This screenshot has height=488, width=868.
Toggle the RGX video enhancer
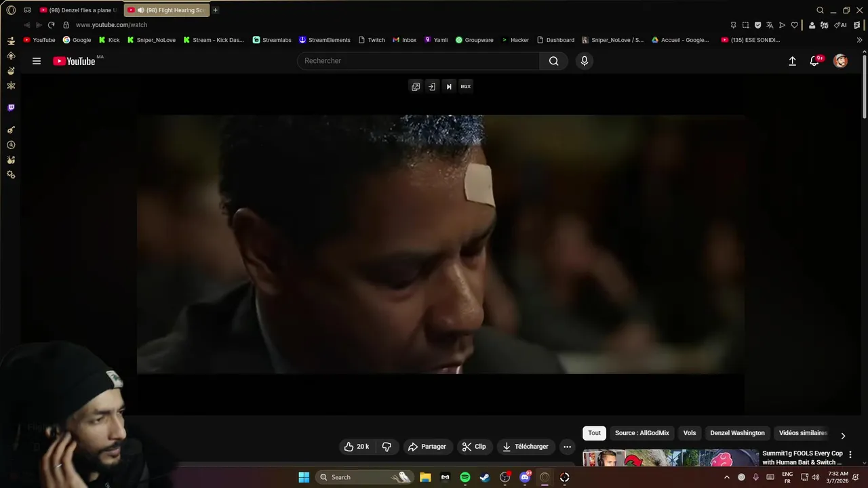pos(466,87)
